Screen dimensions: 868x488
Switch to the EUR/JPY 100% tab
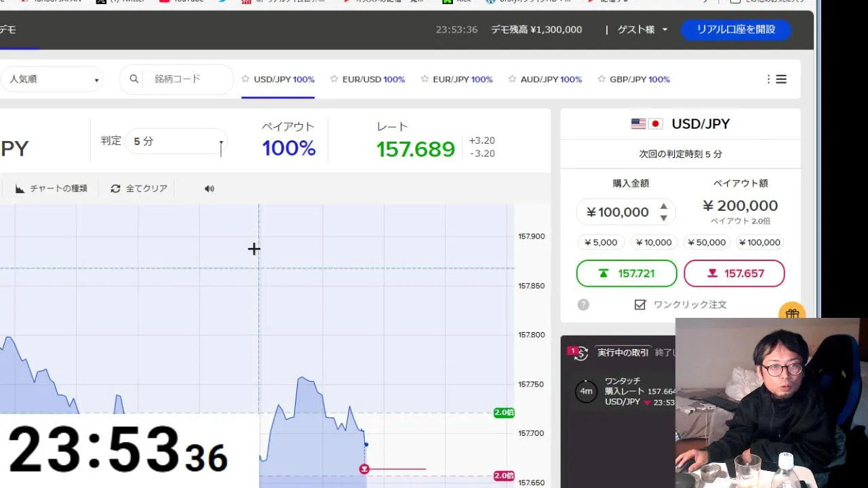coord(456,79)
